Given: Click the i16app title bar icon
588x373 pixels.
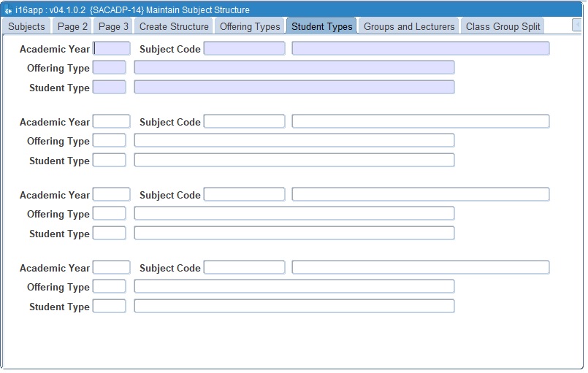Looking at the screenshot, I should tap(8, 10).
